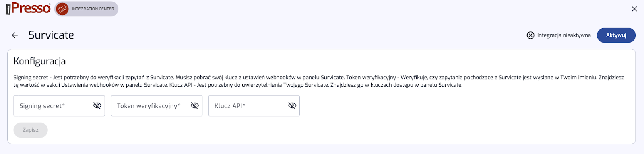Image resolution: width=644 pixels, height=154 pixels.
Task: Click into the Token weryfikacyjny field
Action: [150, 106]
